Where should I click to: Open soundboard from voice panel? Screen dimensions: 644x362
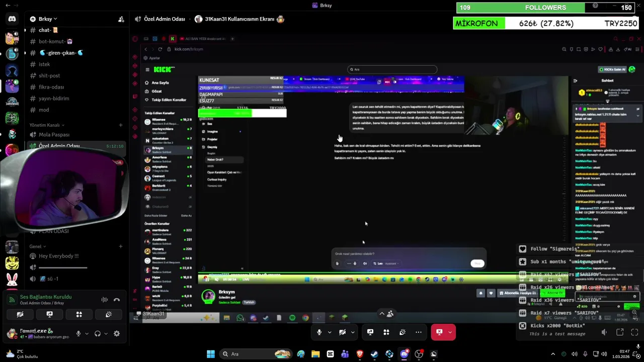109,314
